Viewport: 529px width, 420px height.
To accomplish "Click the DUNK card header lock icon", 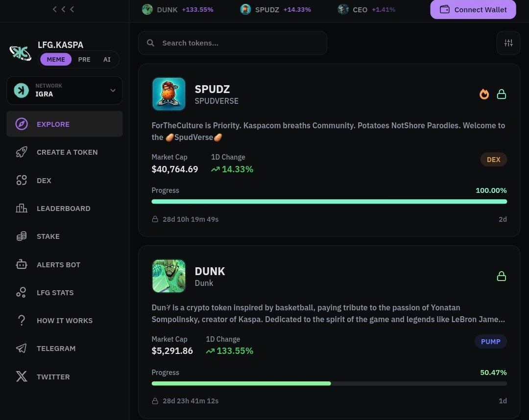I will click(502, 276).
